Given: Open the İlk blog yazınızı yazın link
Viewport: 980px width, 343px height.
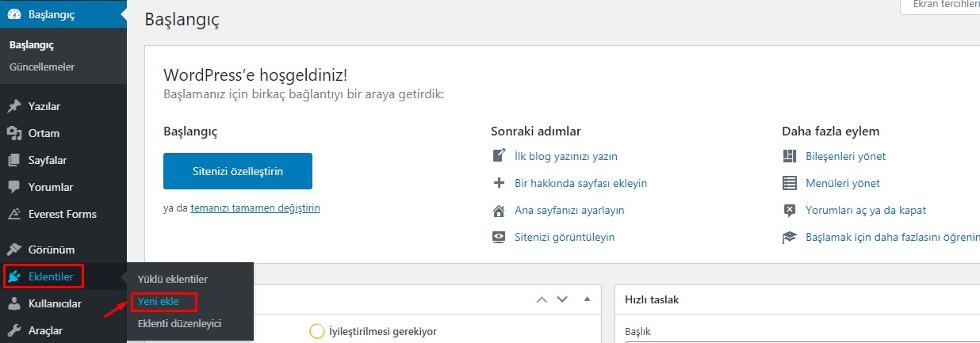Looking at the screenshot, I should 566,156.
